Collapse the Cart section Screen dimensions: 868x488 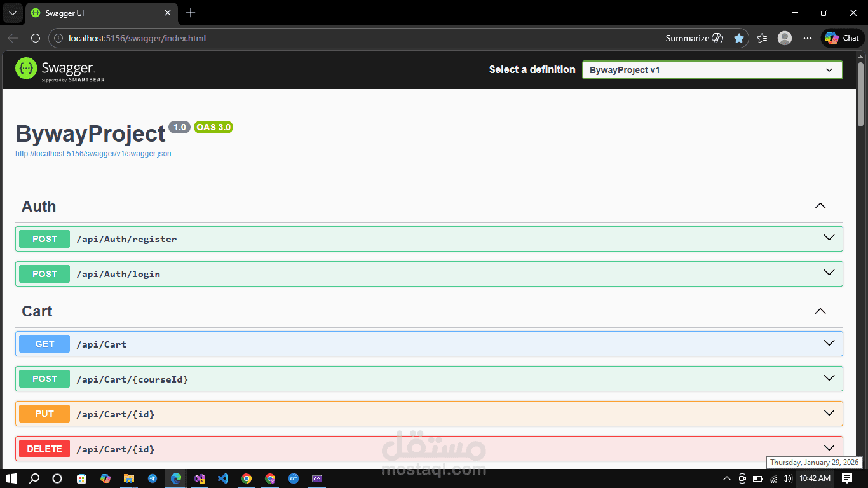(820, 311)
